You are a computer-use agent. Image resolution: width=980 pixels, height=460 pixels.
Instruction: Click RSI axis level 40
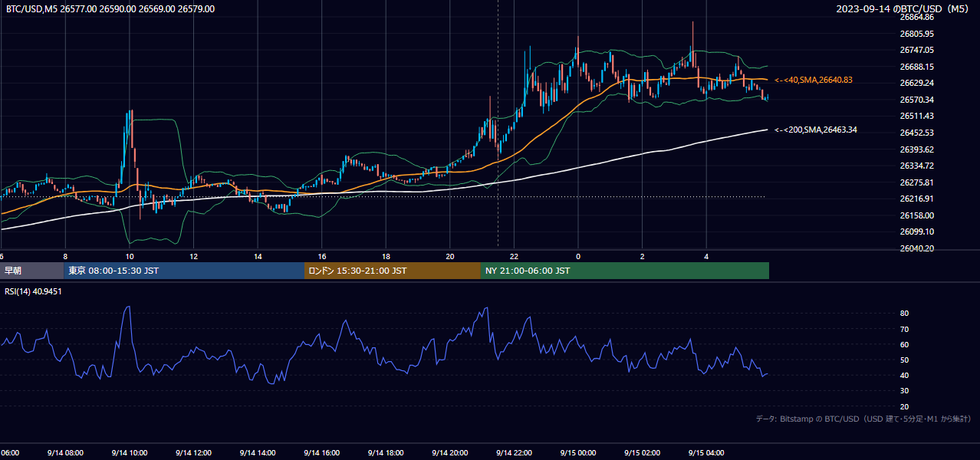(x=904, y=375)
